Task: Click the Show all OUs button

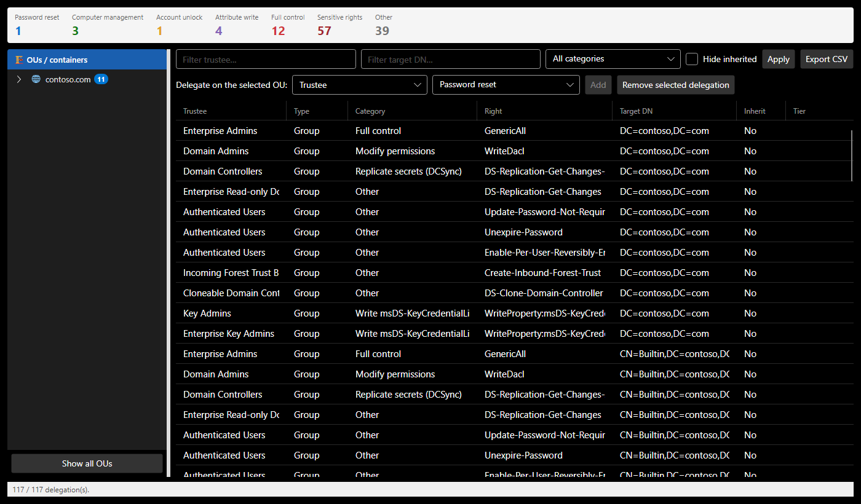Action: pos(87,463)
